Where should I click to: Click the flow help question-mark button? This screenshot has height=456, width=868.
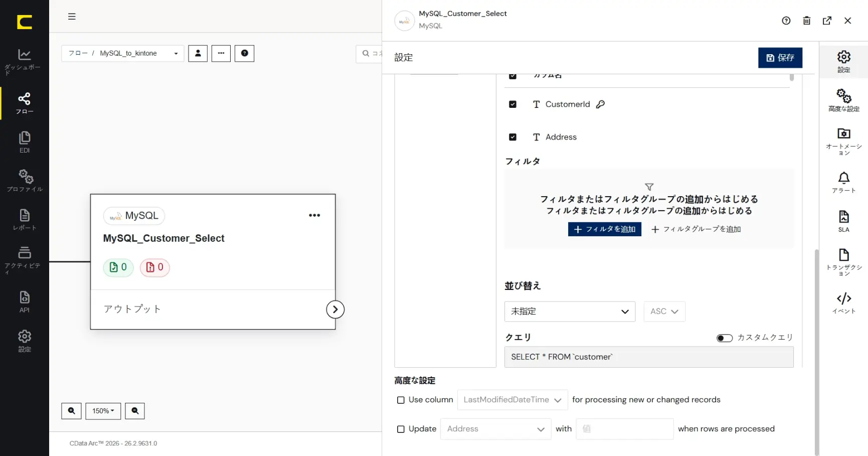(x=245, y=53)
